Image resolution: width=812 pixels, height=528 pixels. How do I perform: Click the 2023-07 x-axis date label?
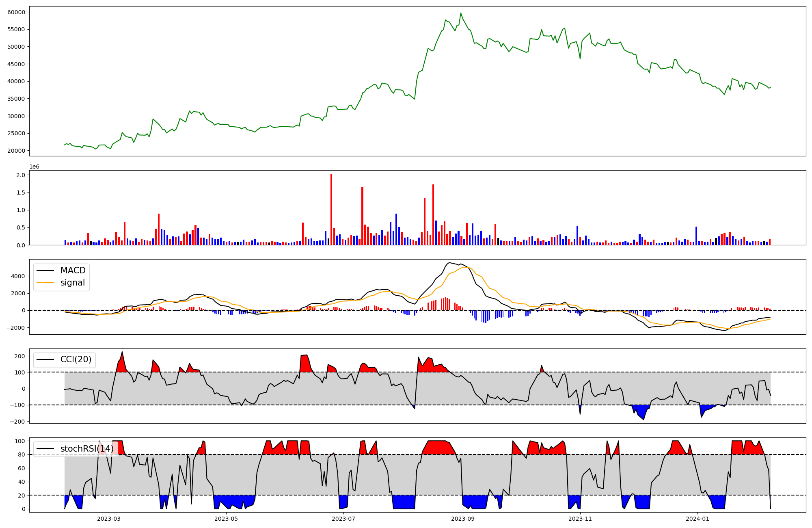coord(343,519)
